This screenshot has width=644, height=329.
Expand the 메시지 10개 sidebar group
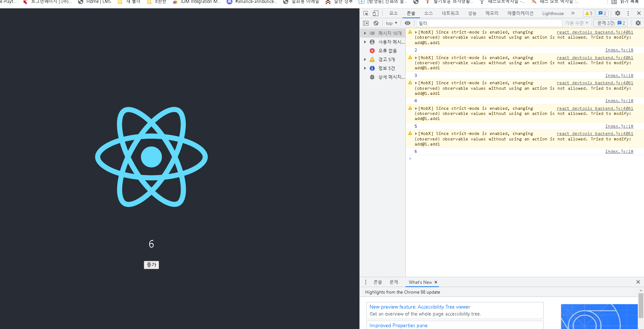coord(365,33)
